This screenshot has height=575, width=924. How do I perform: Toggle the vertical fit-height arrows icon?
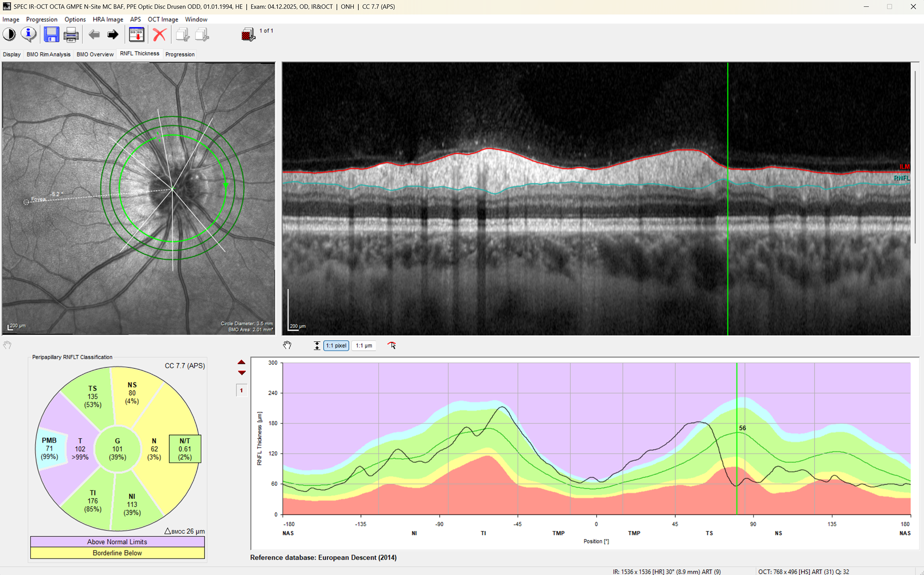tap(317, 346)
